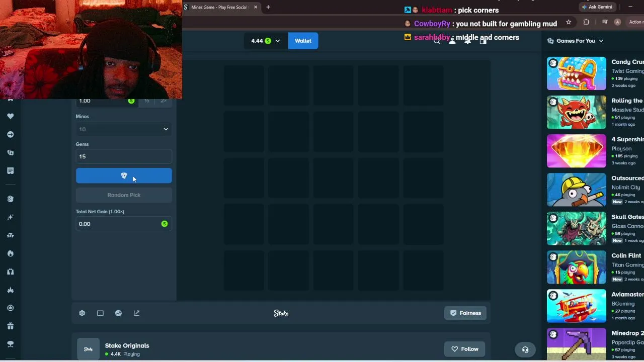Open the Skull Gates game thumbnail
The height and width of the screenshot is (362, 644).
point(577,228)
